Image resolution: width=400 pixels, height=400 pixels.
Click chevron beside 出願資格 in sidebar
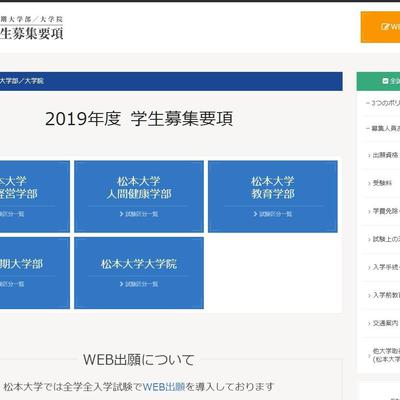coord(369,156)
